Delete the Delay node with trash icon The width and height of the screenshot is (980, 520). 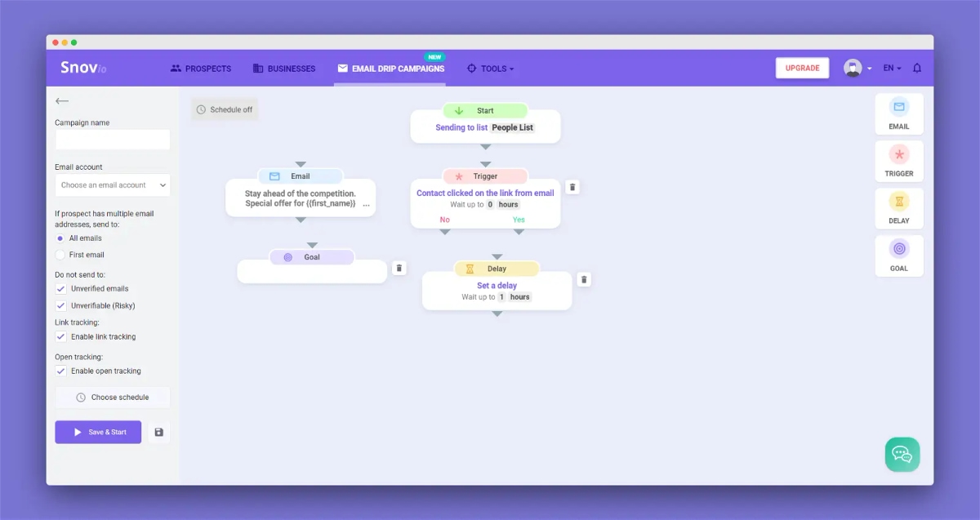pos(584,280)
